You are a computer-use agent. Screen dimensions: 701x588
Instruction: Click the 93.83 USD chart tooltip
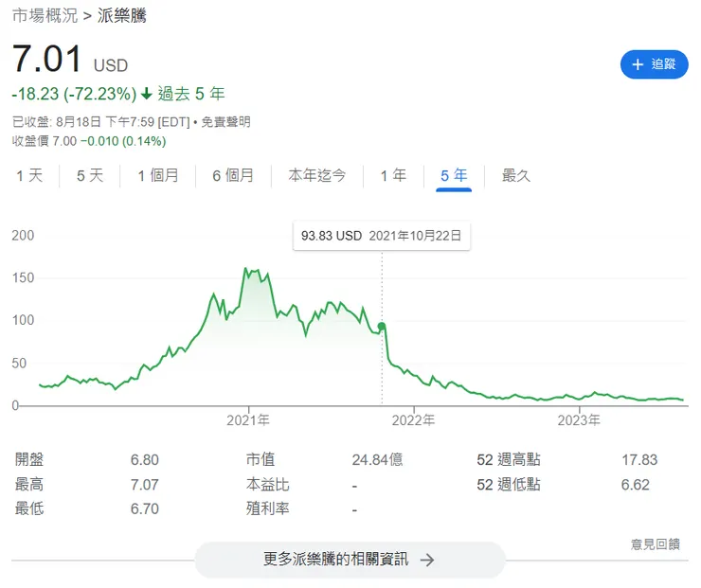[382, 236]
